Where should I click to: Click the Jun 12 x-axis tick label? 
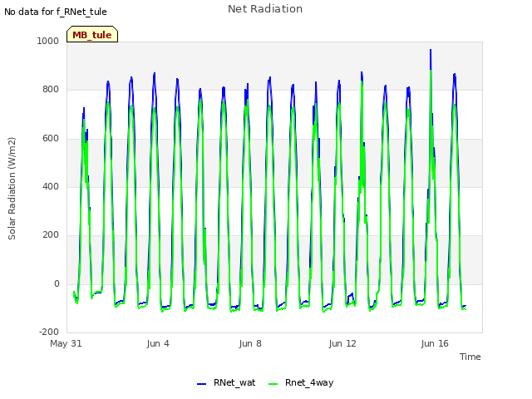342,343
